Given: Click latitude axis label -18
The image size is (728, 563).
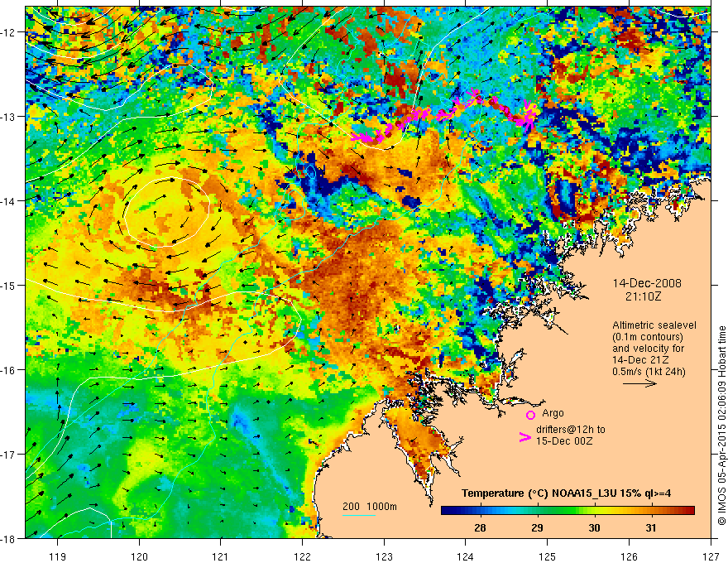Looking at the screenshot, I should click(8, 539).
